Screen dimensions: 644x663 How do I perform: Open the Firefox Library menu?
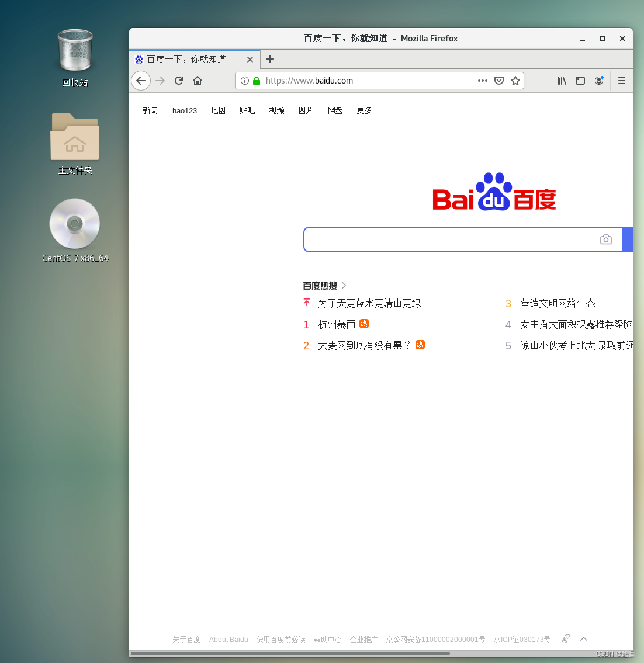pyautogui.click(x=562, y=81)
